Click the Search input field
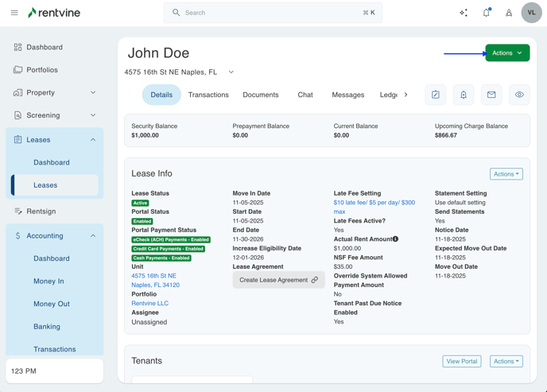The image size is (547, 392). click(x=273, y=13)
